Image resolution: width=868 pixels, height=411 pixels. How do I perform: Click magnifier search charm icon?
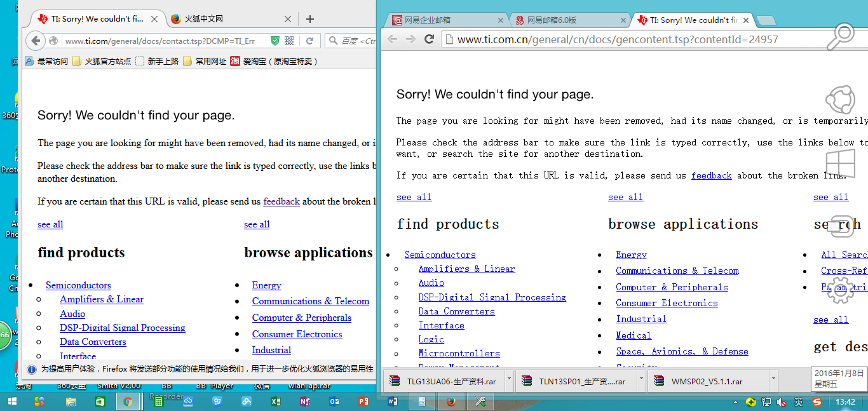(x=840, y=37)
